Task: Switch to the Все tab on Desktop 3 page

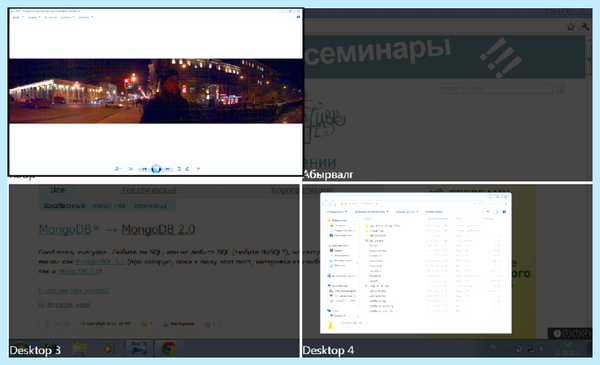Action: (x=57, y=190)
